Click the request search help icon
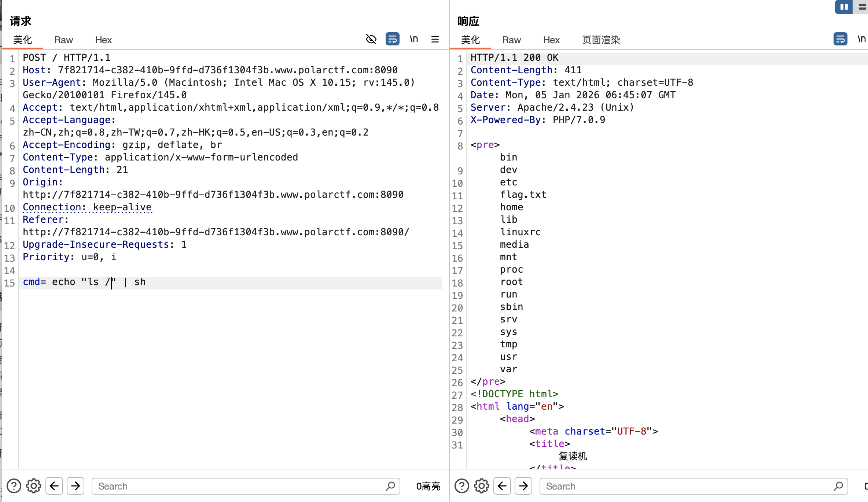Screen dimensions: 868x502 (14, 486)
